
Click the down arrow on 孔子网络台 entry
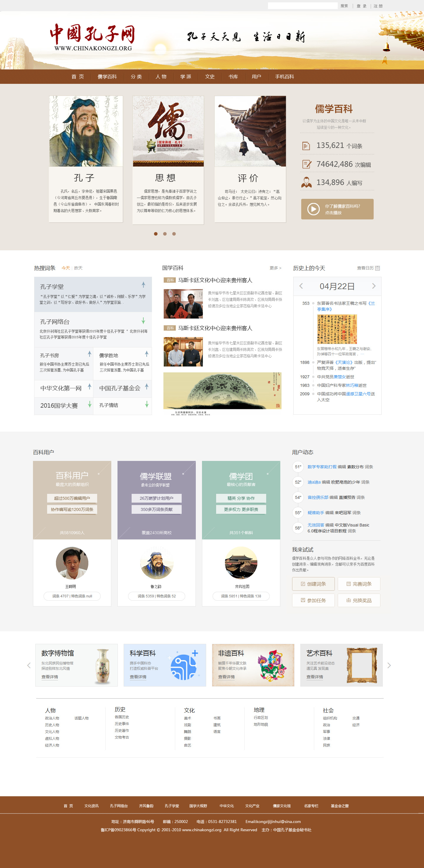143,320
